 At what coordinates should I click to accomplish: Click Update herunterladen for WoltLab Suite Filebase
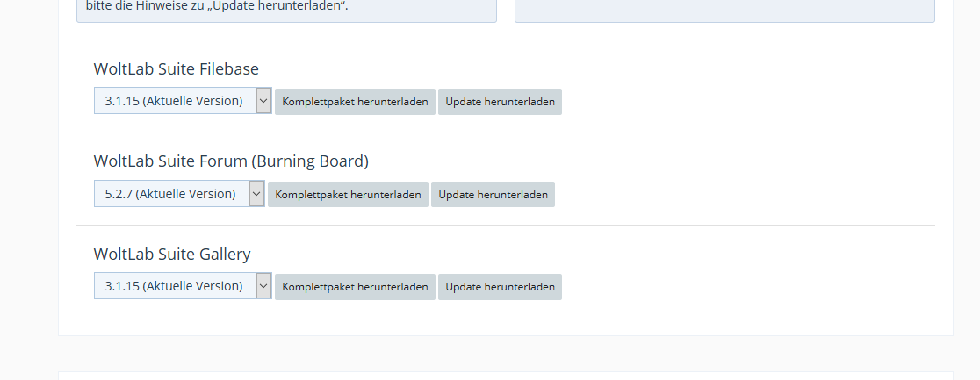(x=500, y=102)
